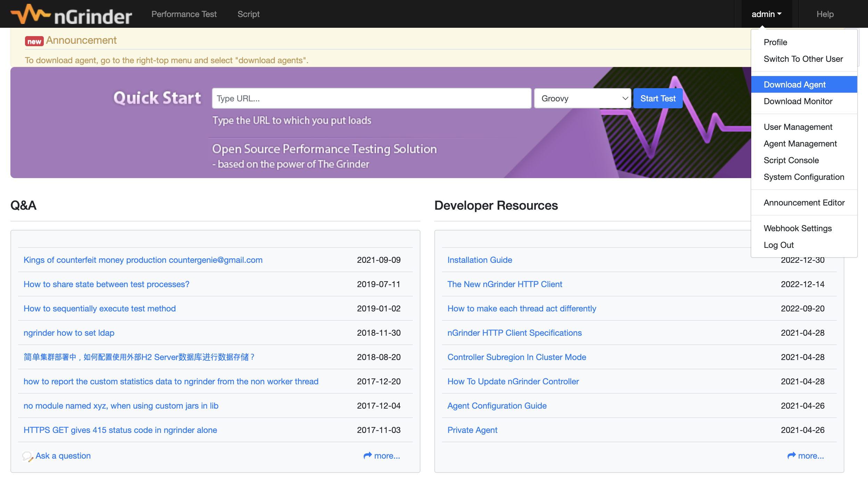Image resolution: width=868 pixels, height=502 pixels.
Task: Click the Developer Resources more arrow icon
Action: (791, 455)
